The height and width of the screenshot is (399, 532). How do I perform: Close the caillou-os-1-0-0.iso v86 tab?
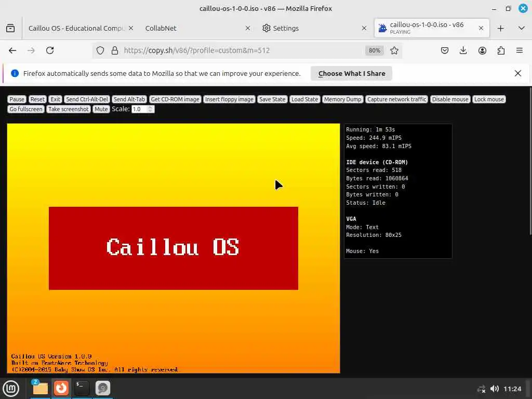point(481,28)
